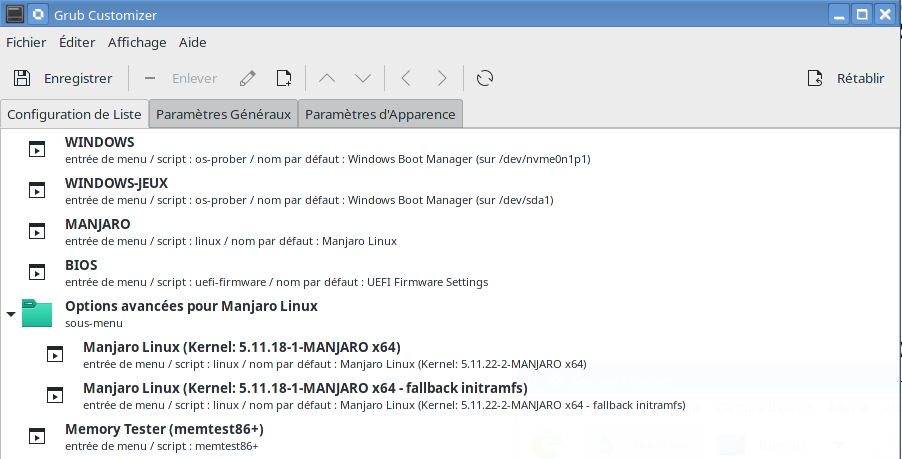Click the right arrow to create submenu

(442, 78)
